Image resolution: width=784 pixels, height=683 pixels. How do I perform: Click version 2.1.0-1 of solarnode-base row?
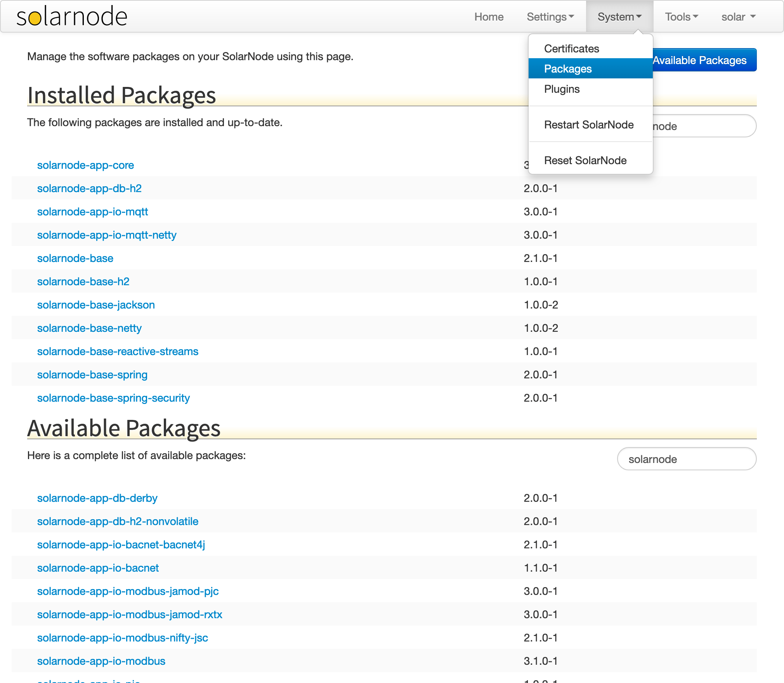point(541,258)
